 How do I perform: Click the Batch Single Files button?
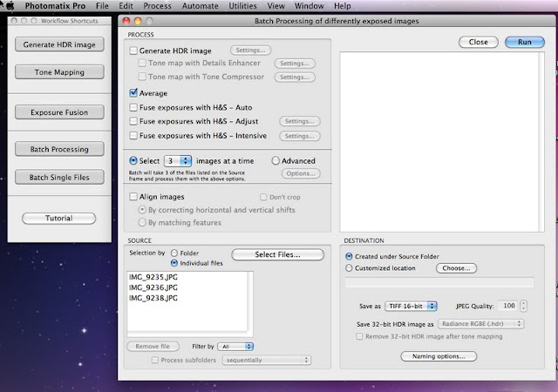59,177
